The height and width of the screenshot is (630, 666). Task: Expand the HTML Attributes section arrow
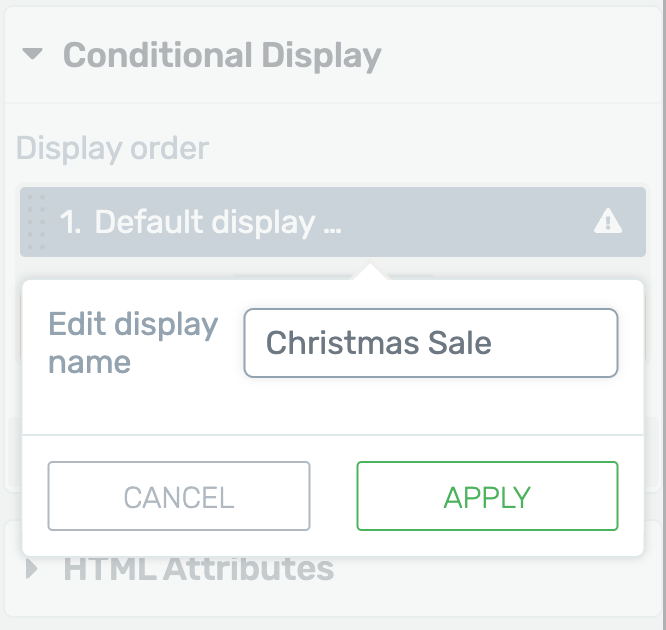pos(31,569)
